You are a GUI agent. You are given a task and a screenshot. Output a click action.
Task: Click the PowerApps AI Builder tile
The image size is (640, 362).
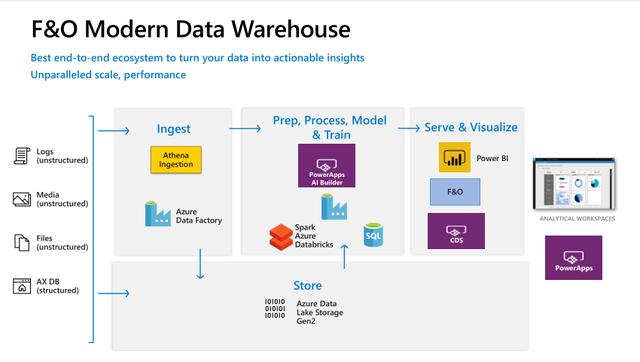327,166
